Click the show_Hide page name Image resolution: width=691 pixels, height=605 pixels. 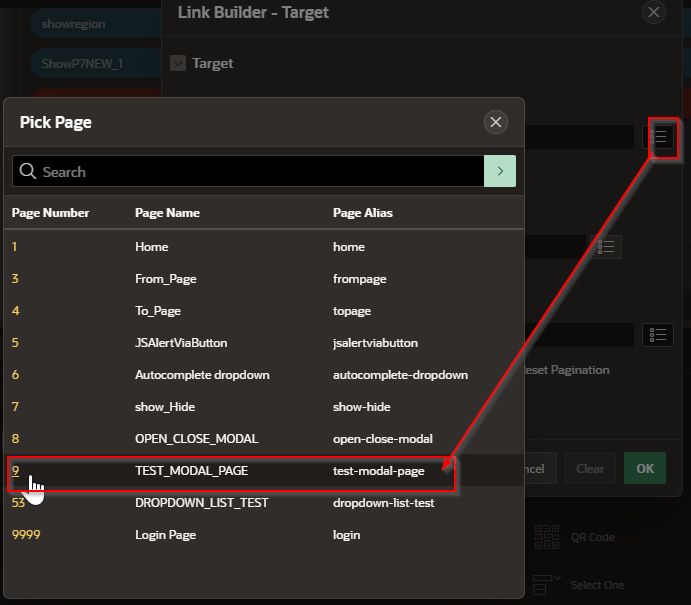pyautogui.click(x=165, y=407)
